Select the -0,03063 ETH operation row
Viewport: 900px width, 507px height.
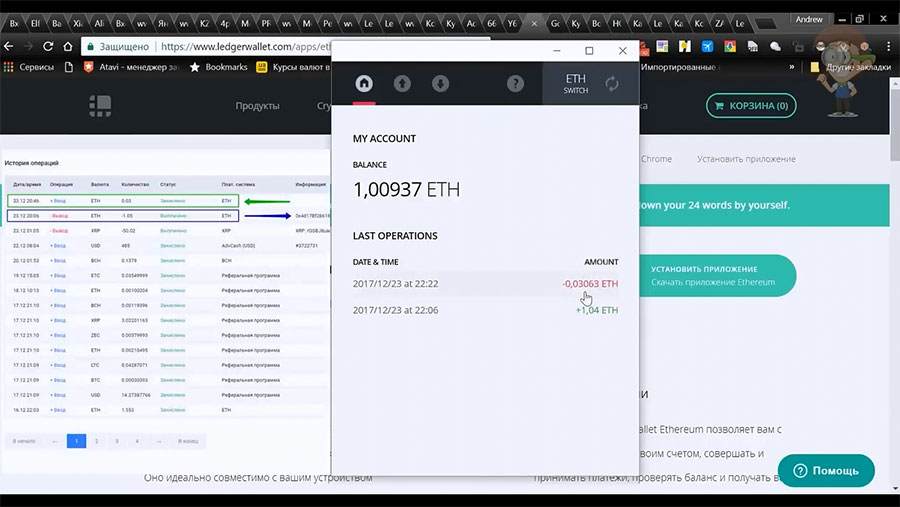tap(485, 284)
